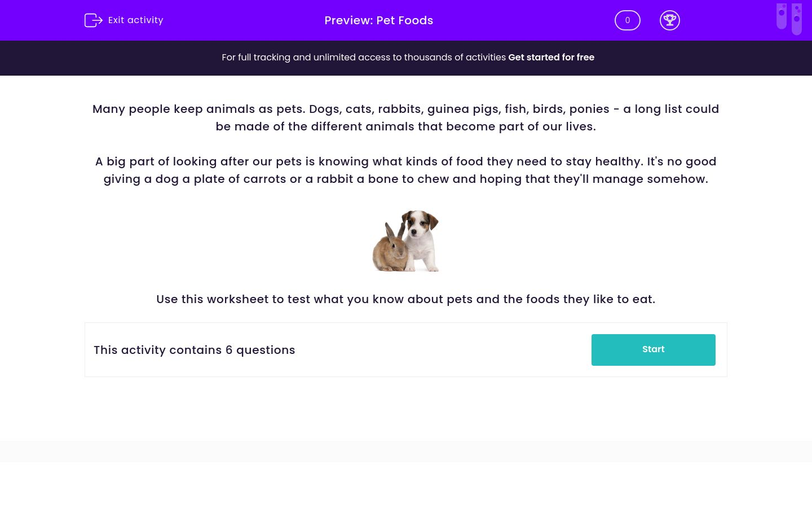Click the arrow inside the exit icon
The width and height of the screenshot is (812, 508).
pyautogui.click(x=97, y=20)
